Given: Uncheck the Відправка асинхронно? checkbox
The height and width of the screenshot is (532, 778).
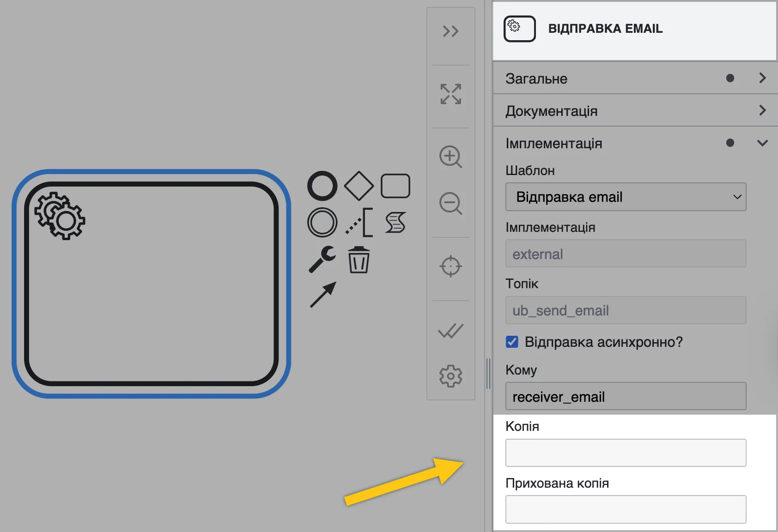Looking at the screenshot, I should 512,342.
